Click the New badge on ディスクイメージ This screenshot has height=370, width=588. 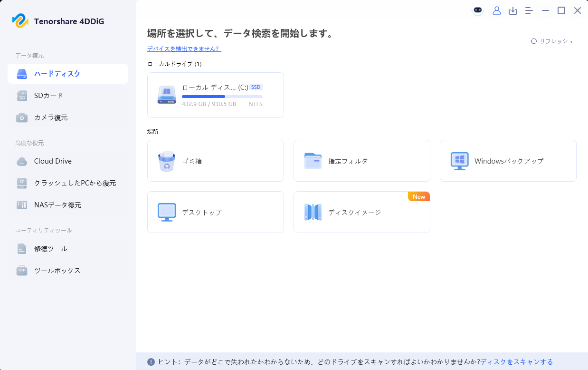pos(419,196)
